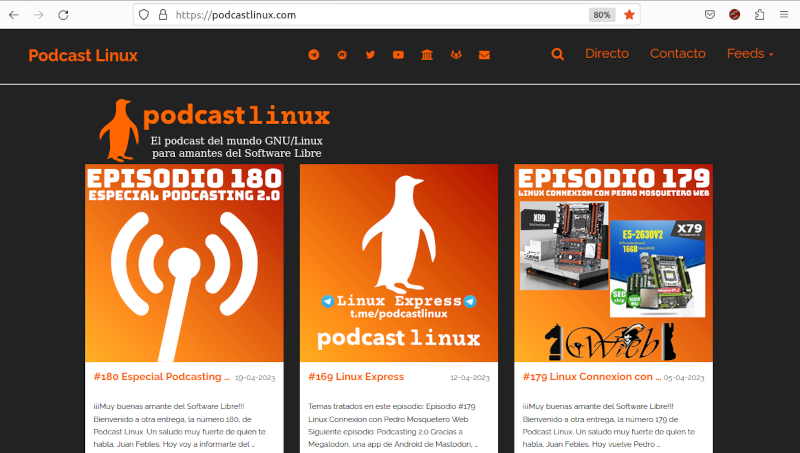Image resolution: width=800 pixels, height=453 pixels.
Task: Click the Podcast Linux site title
Action: pos(83,55)
